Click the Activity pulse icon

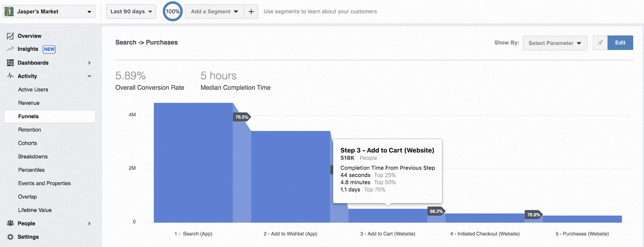10,76
